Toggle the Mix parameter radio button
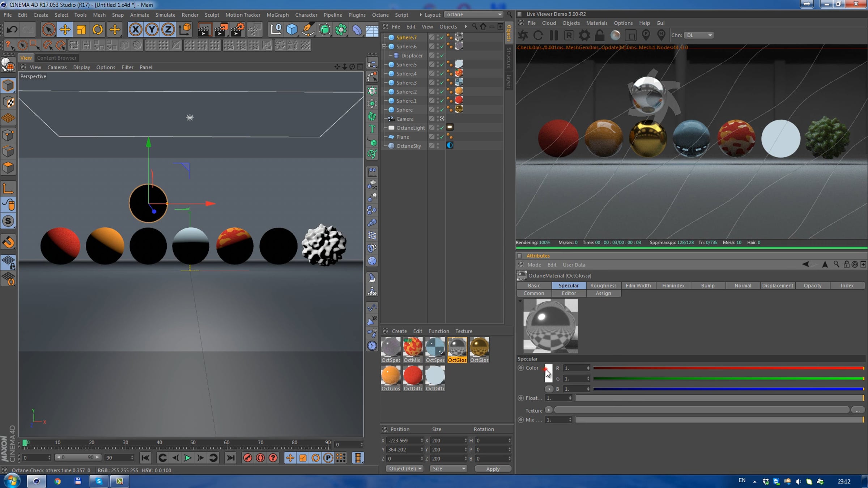868x488 pixels. (x=521, y=420)
